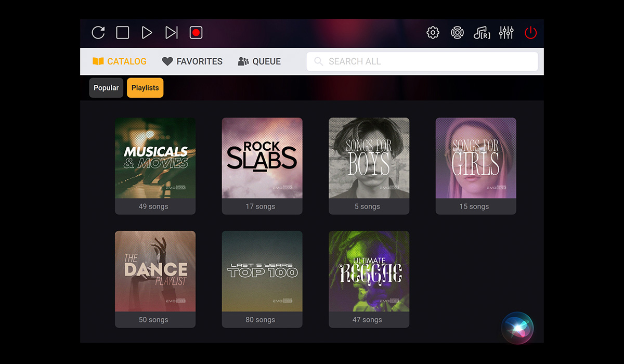
Task: Click the Search All input field
Action: coord(422,61)
